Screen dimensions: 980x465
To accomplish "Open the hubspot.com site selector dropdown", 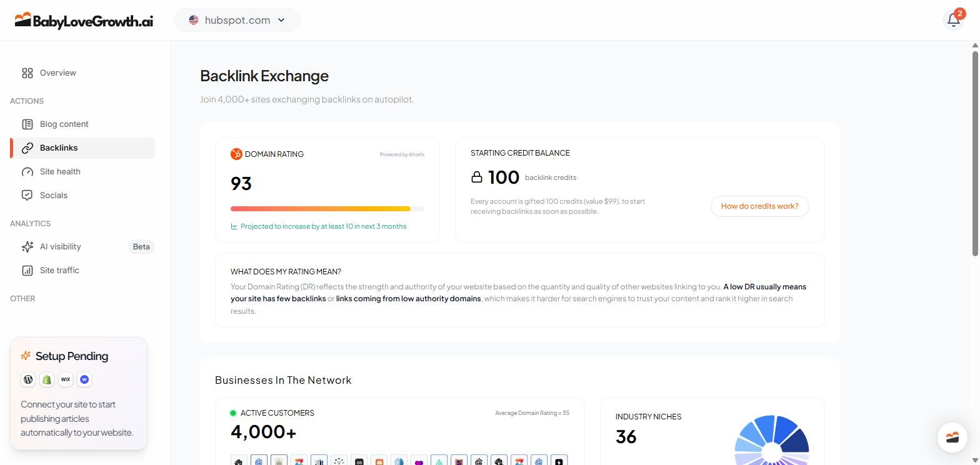I will (x=237, y=20).
